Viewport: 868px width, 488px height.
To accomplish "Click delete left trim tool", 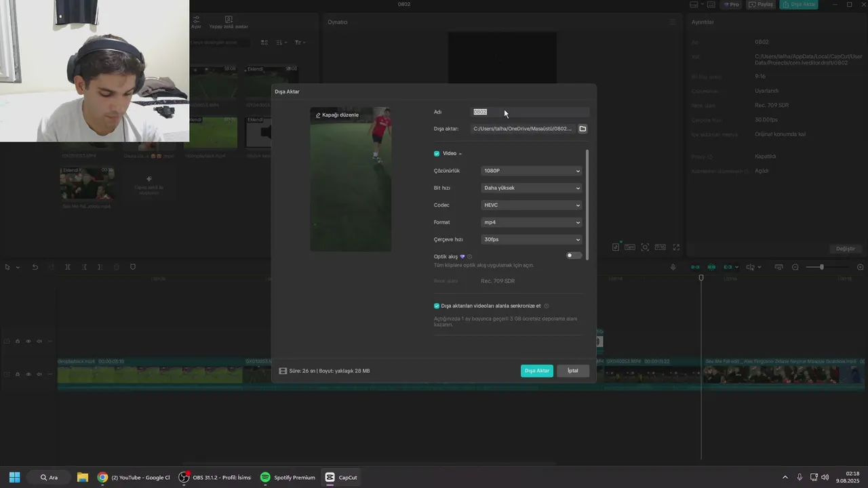I will point(84,267).
